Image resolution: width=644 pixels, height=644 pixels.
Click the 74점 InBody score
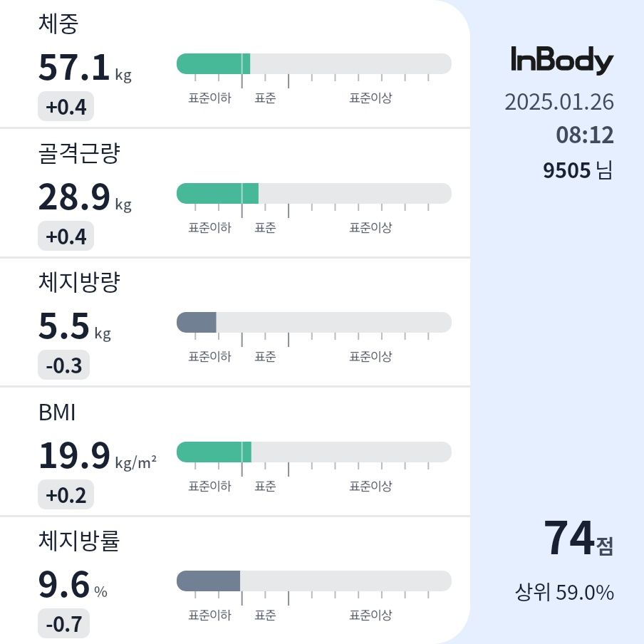tap(578, 538)
